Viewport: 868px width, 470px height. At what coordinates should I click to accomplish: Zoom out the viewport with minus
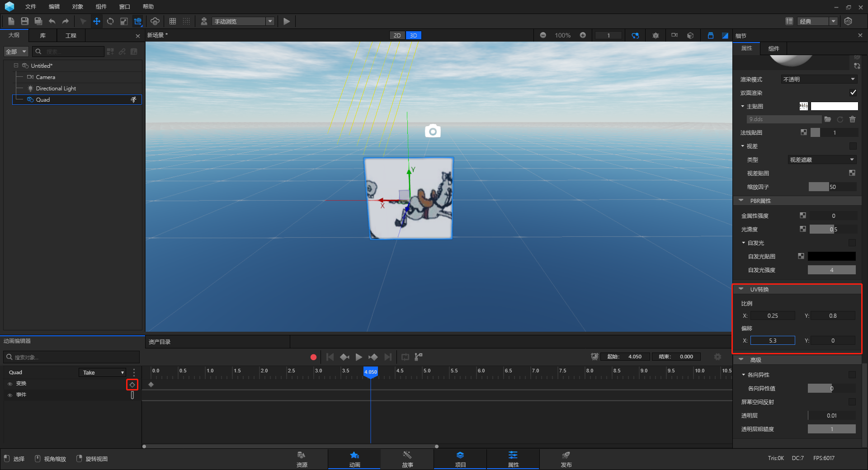543,35
